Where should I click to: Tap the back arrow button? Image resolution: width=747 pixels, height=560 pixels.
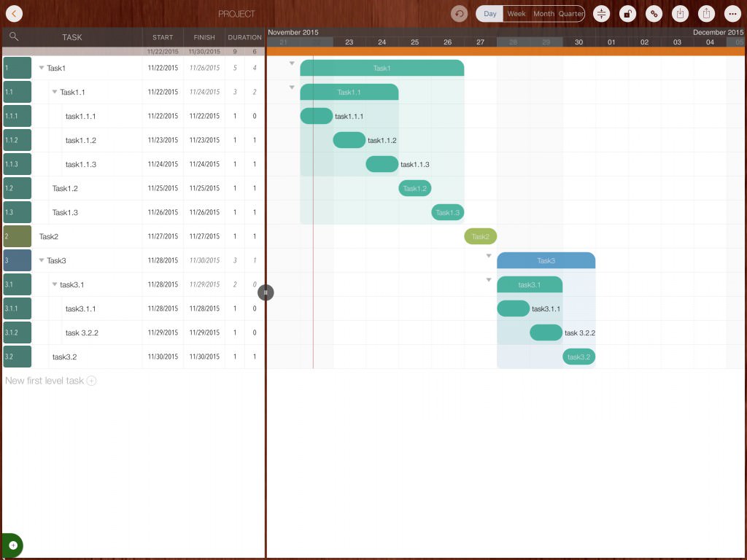[x=13, y=14]
